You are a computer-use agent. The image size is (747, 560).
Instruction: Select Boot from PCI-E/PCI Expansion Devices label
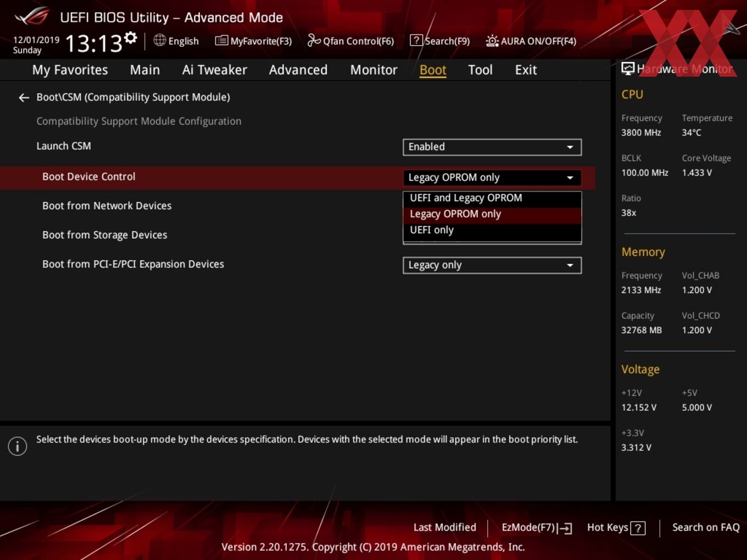(133, 264)
